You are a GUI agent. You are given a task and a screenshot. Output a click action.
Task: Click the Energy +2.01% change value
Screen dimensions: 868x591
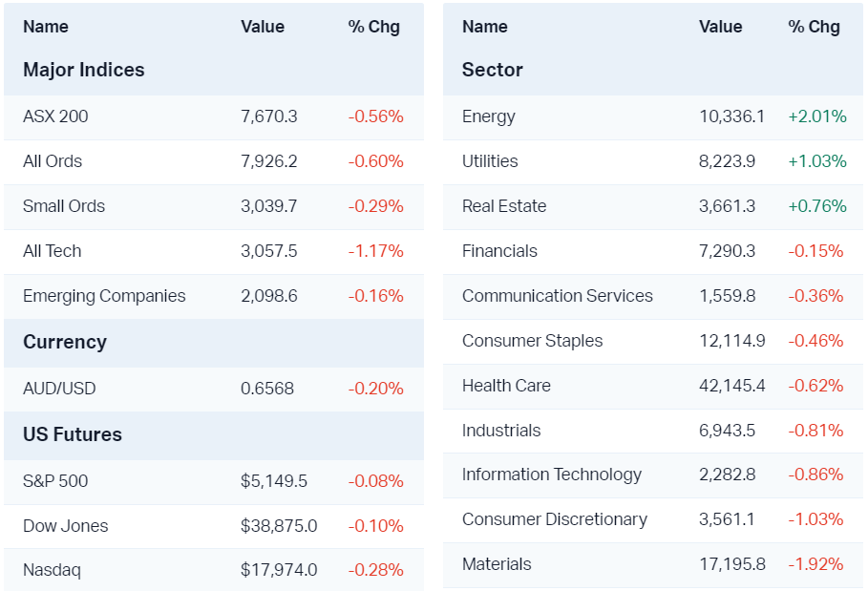pos(816,116)
